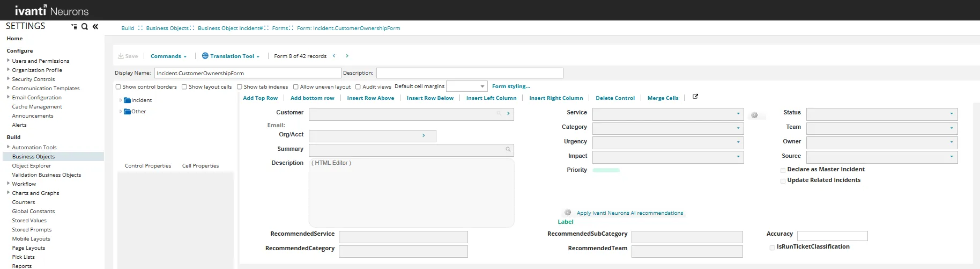
Task: Click the gear icon beside AI recommendations
Action: point(568,213)
